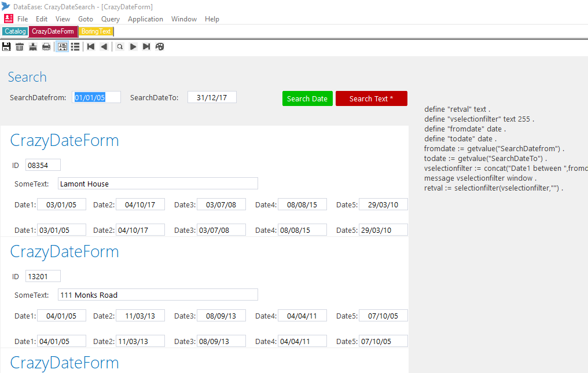Click upper Date4 field 04/04/11 in Monks Road record
Screen dimensions: 588x373
(302, 316)
